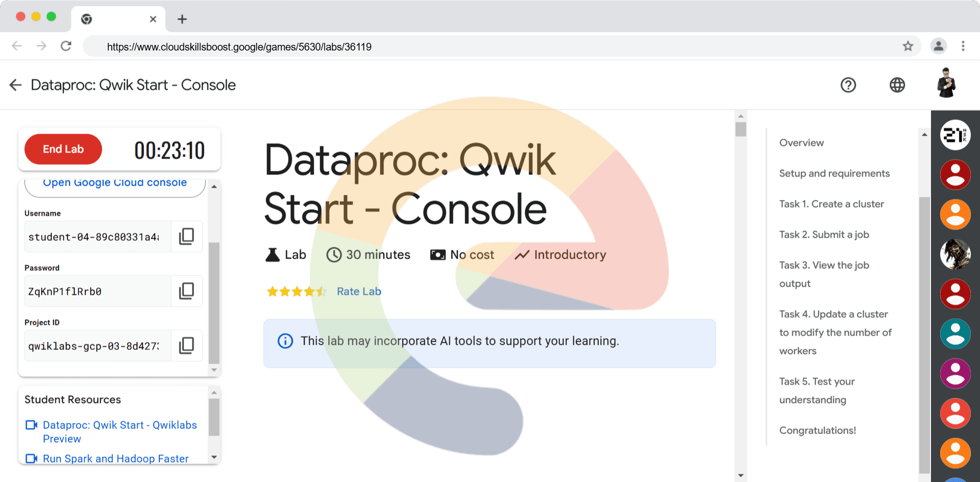Viewport: 980px width, 482px height.
Task: Copy the Username to clipboard
Action: (186, 237)
